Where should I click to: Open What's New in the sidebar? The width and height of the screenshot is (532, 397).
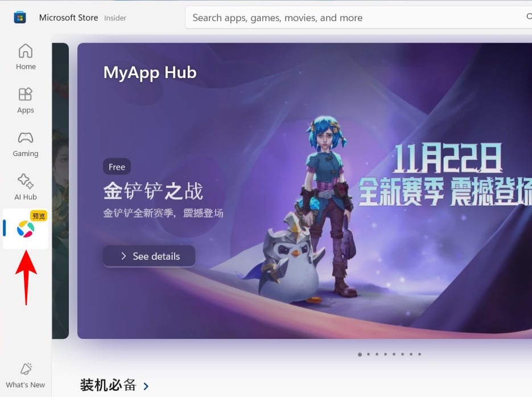(26, 375)
